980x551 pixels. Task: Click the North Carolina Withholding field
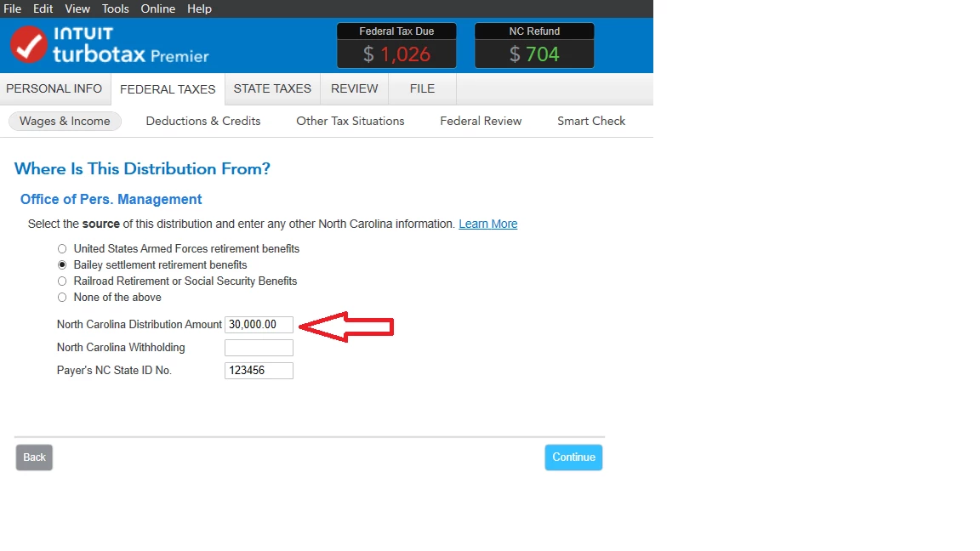[259, 348]
